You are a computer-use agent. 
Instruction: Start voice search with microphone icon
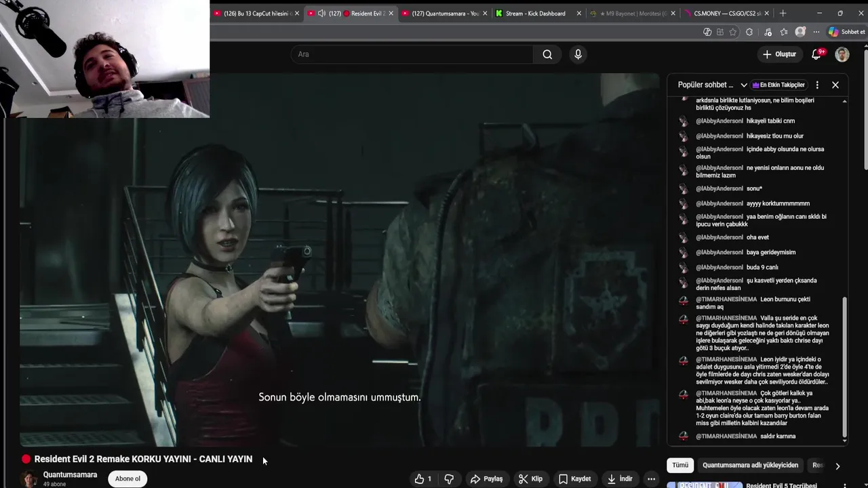(578, 54)
